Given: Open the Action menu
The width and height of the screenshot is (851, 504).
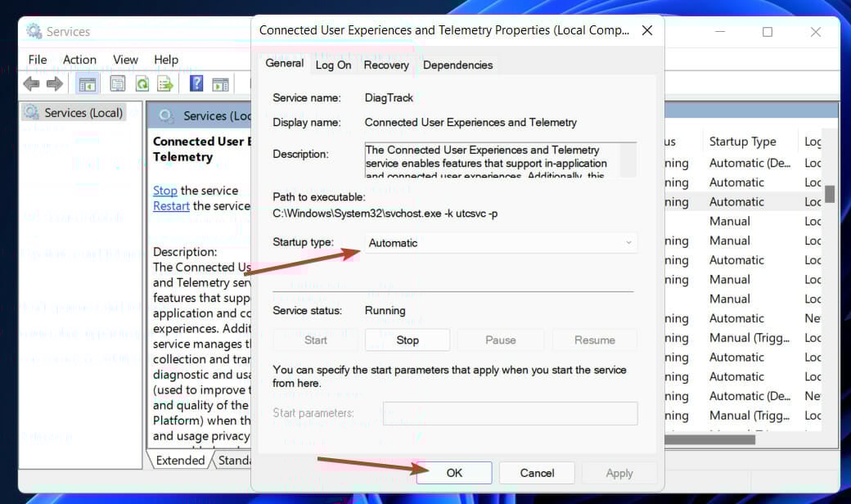Looking at the screenshot, I should [79, 59].
